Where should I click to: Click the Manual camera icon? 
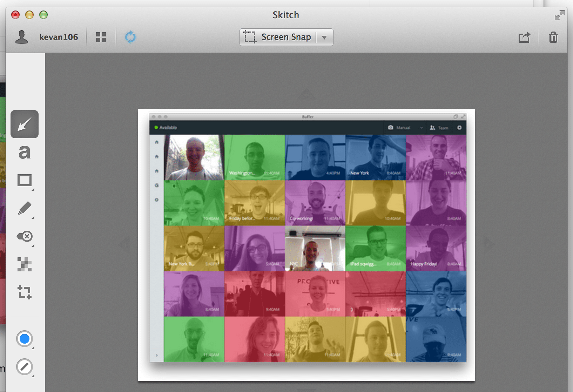click(x=391, y=128)
